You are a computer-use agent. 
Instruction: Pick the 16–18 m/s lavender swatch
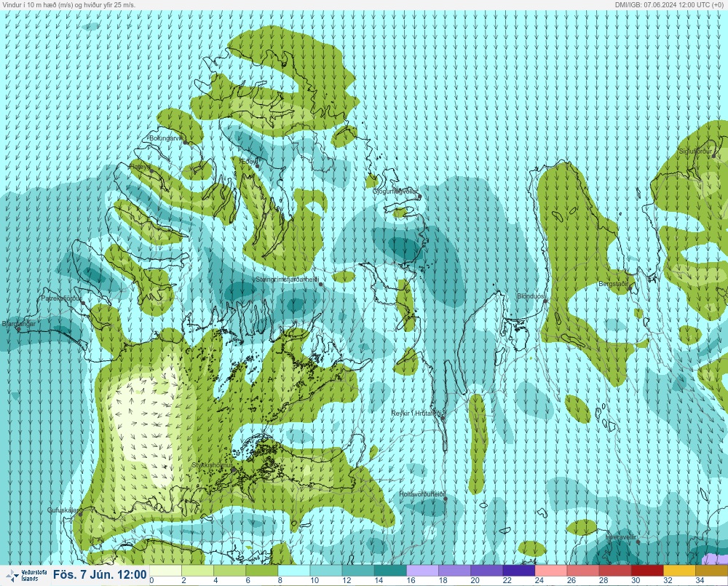[x=422, y=571]
